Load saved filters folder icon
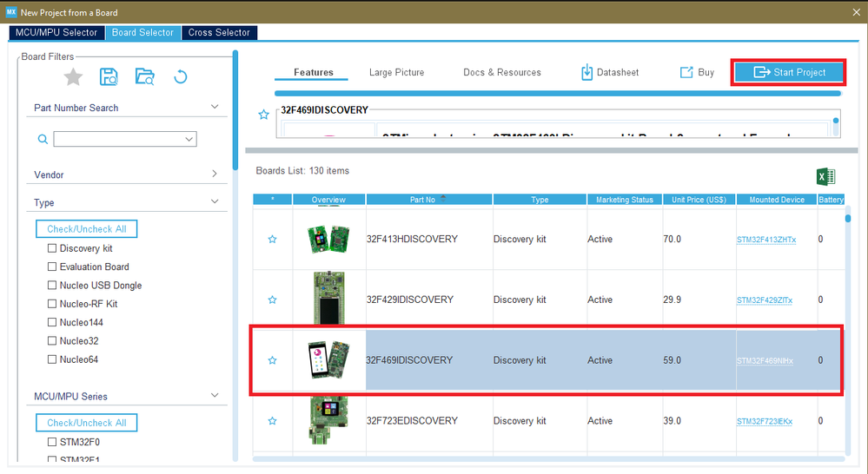The image size is (868, 474). coord(144,76)
